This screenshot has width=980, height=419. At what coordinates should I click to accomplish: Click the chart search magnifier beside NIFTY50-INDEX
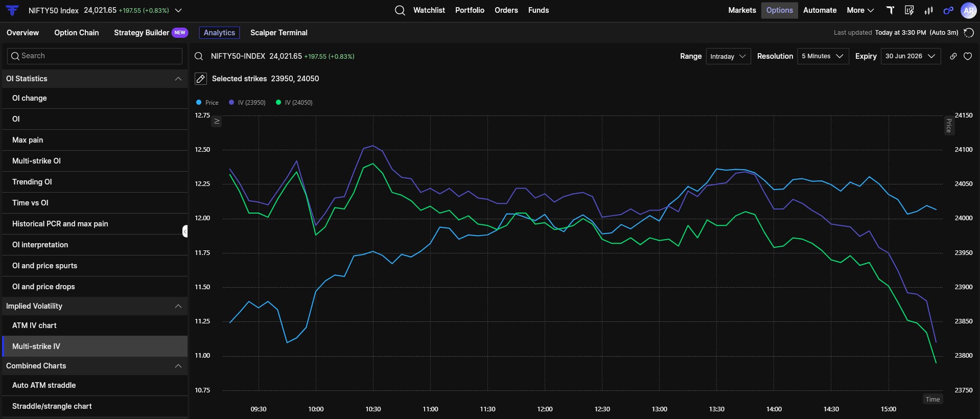point(199,56)
